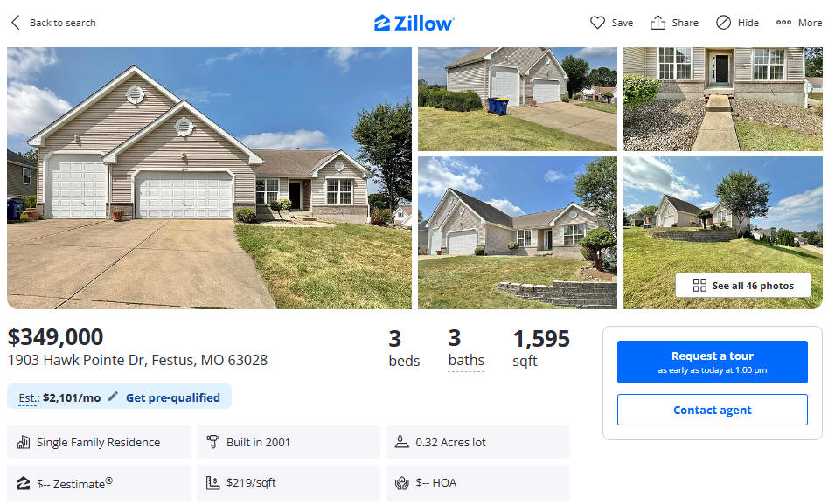The height and width of the screenshot is (504, 835).
Task: Click the Request a tour button
Action: pos(712,362)
